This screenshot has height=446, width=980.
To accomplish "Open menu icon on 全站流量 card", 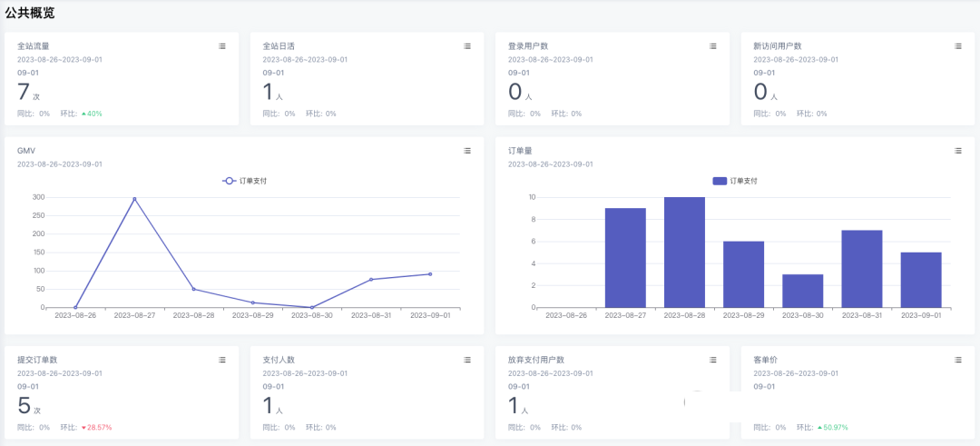I will coord(222,46).
